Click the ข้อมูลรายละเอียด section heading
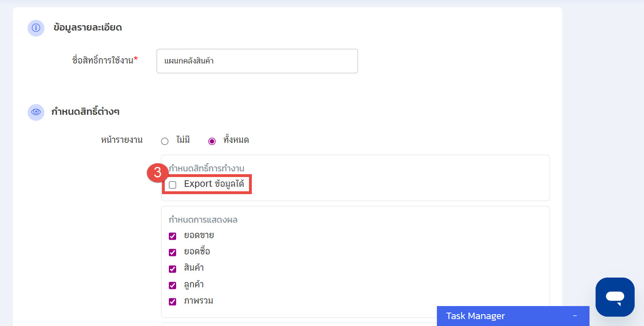The image size is (644, 326). [87, 28]
